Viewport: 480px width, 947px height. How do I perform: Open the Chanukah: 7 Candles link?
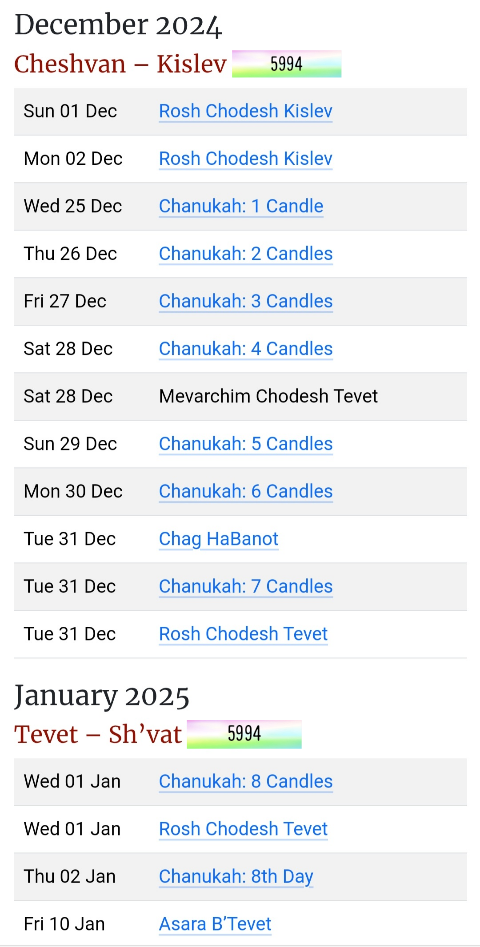pos(245,586)
